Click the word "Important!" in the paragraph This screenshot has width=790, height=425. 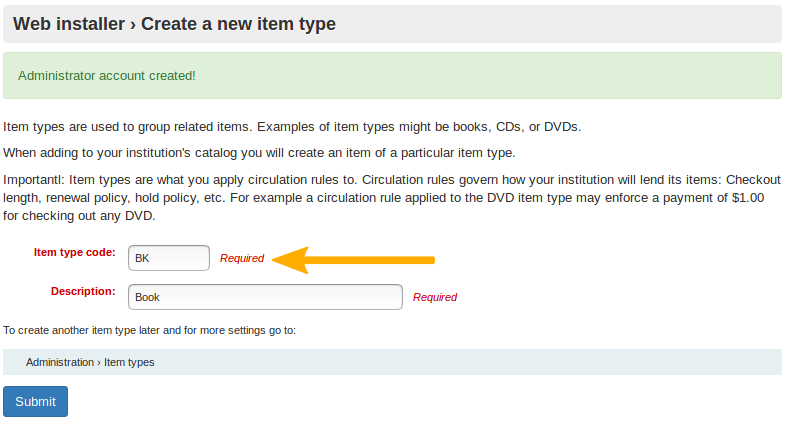pos(34,180)
